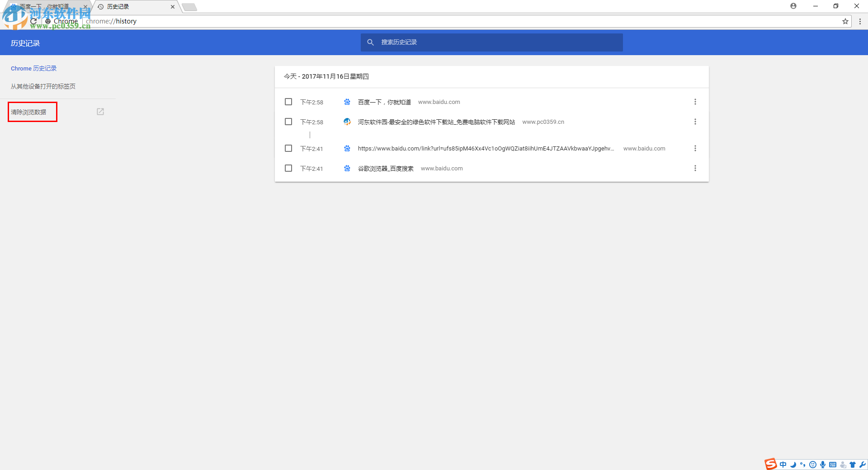Click the moon icon in Sogou toolbar
868x470 pixels.
point(793,465)
